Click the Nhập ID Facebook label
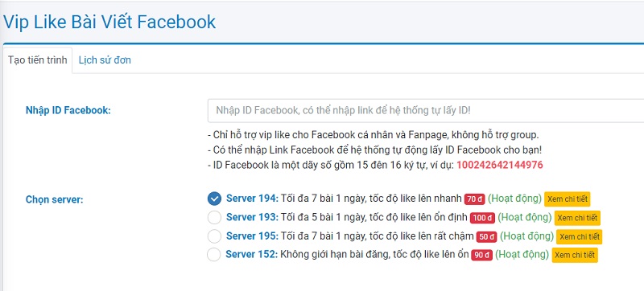The image size is (644, 291). coord(68,110)
